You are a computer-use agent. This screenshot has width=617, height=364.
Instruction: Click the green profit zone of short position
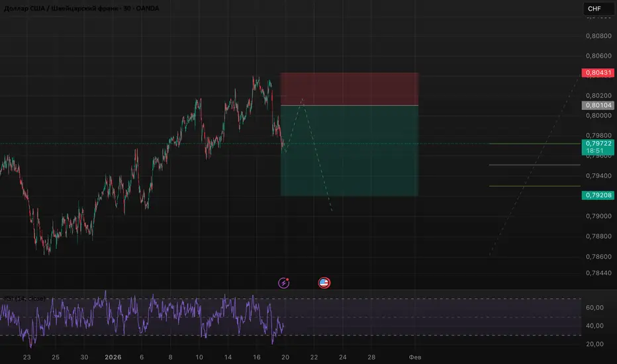pyautogui.click(x=350, y=151)
